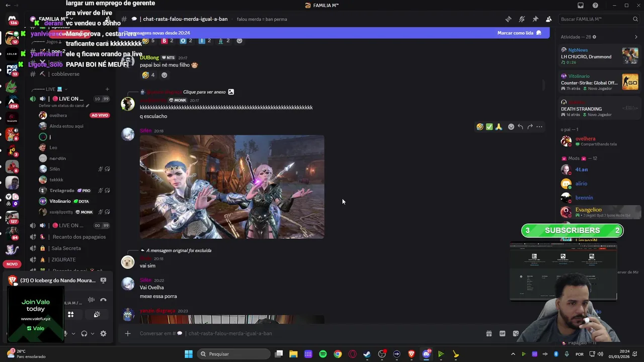Click ovelhera in voice channel list
Image resolution: width=644 pixels, height=362 pixels.
tap(58, 115)
